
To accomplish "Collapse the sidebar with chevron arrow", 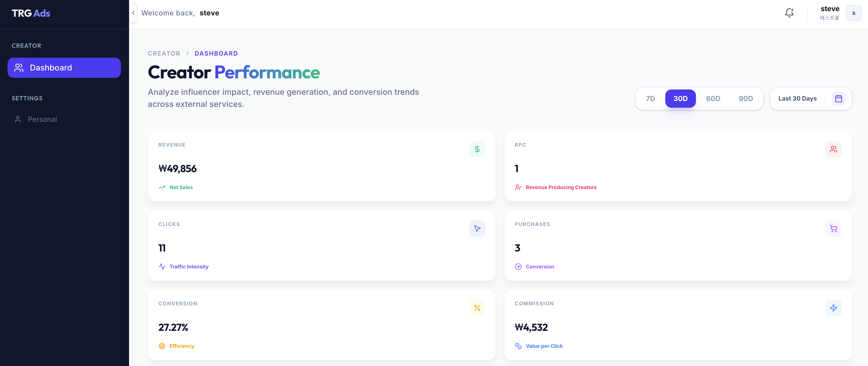I will coord(133,13).
